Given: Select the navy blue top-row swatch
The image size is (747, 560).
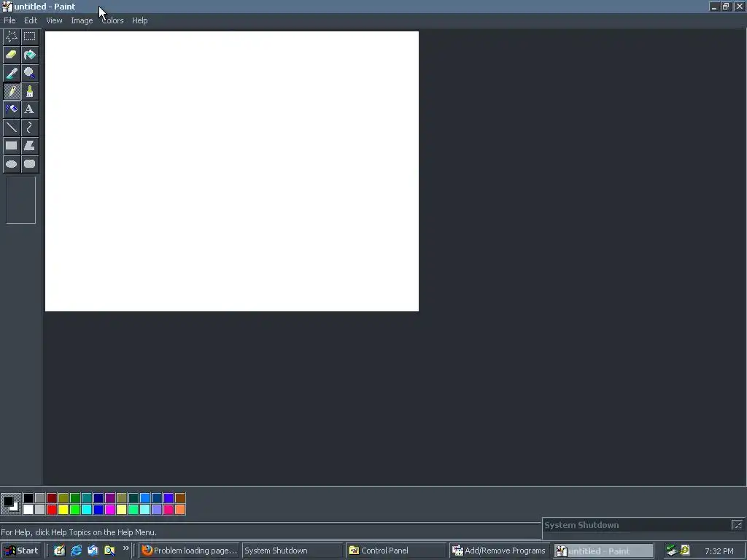Looking at the screenshot, I should [x=98, y=498].
